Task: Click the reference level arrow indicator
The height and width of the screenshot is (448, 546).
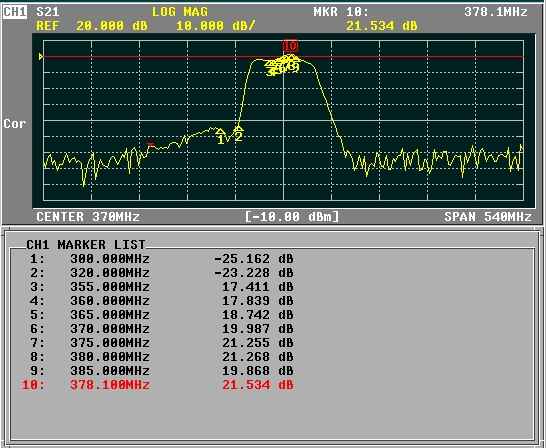Action: pos(41,56)
